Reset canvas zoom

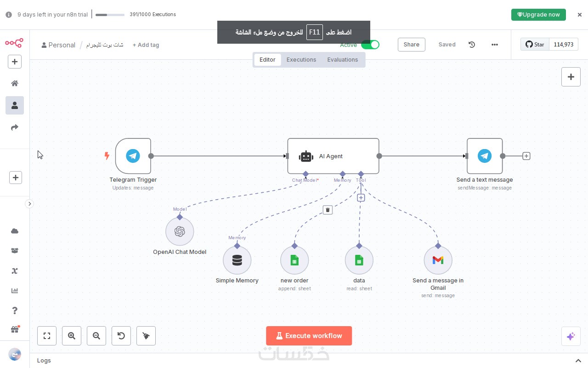point(121,336)
